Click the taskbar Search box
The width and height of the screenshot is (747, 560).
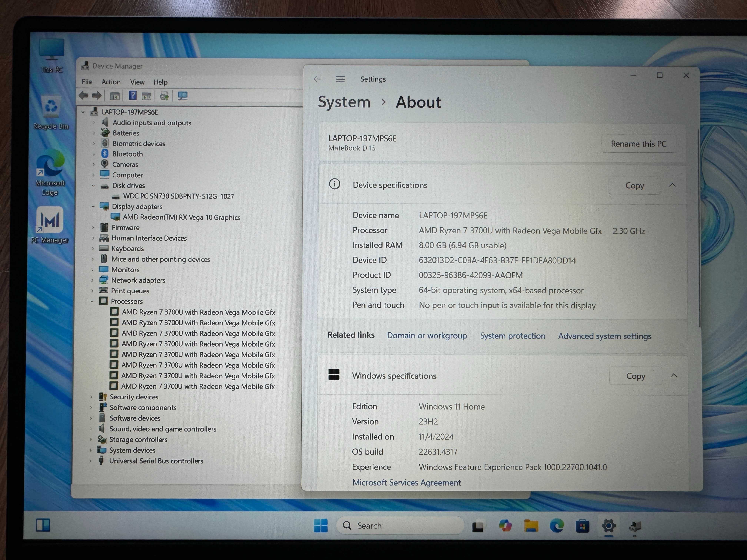pyautogui.click(x=401, y=526)
